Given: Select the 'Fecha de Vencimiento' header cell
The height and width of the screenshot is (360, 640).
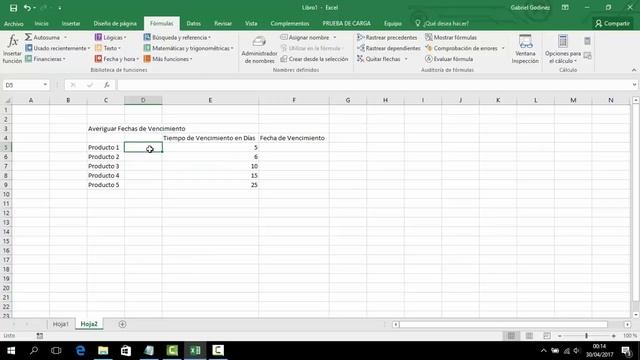Looking at the screenshot, I should tap(293, 138).
